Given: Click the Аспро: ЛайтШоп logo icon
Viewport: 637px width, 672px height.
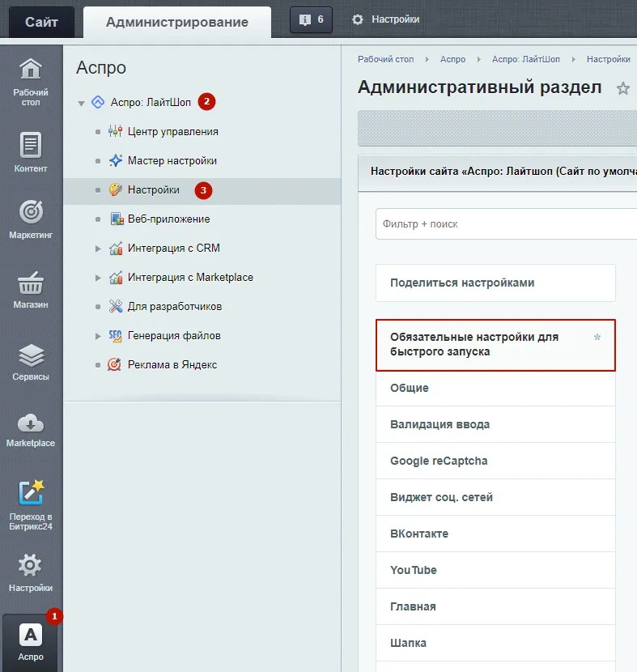Looking at the screenshot, I should [x=98, y=102].
